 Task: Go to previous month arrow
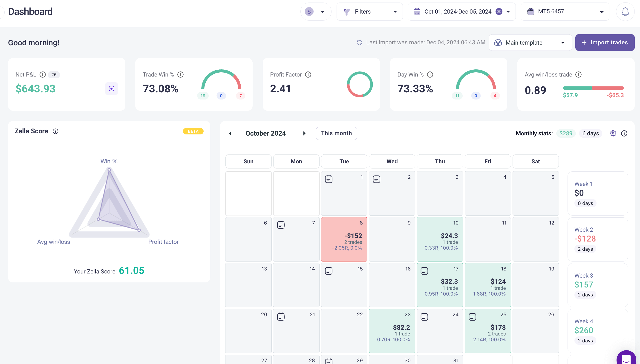[x=230, y=133]
